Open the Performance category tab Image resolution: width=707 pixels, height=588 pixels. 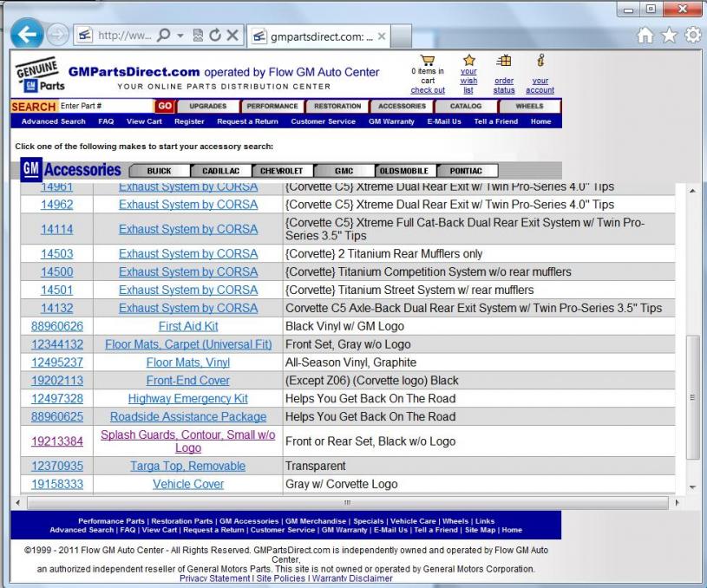click(272, 106)
